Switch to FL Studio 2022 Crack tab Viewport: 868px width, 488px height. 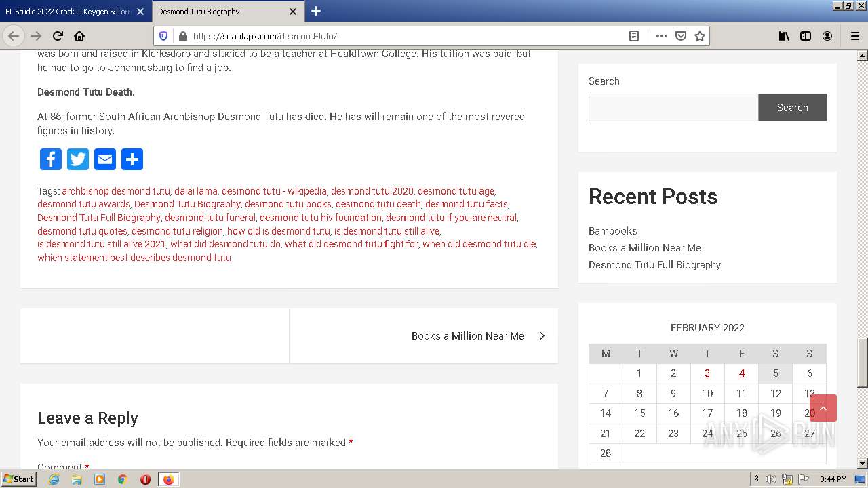pos(68,12)
